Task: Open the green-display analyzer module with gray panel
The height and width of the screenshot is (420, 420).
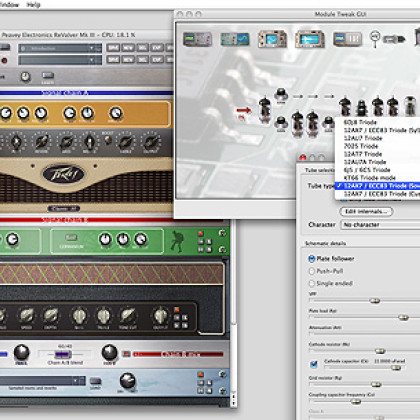Action: 197,39
